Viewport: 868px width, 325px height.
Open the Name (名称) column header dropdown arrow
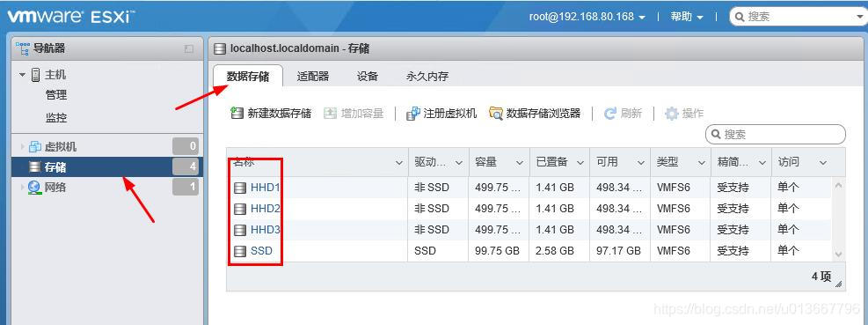point(399,163)
